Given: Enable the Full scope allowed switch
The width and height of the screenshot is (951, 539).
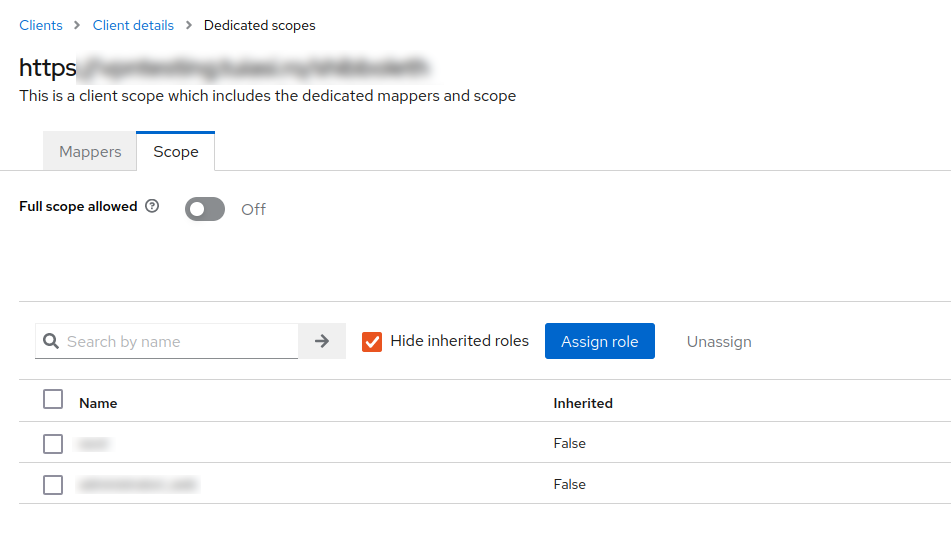Looking at the screenshot, I should tap(205, 209).
